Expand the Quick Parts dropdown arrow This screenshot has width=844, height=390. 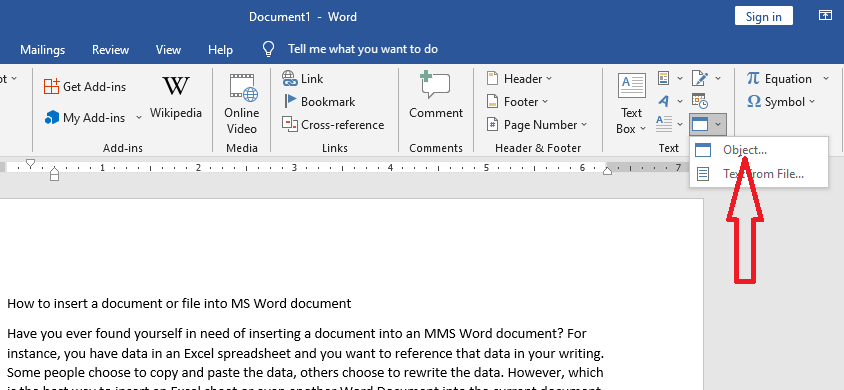click(x=680, y=79)
